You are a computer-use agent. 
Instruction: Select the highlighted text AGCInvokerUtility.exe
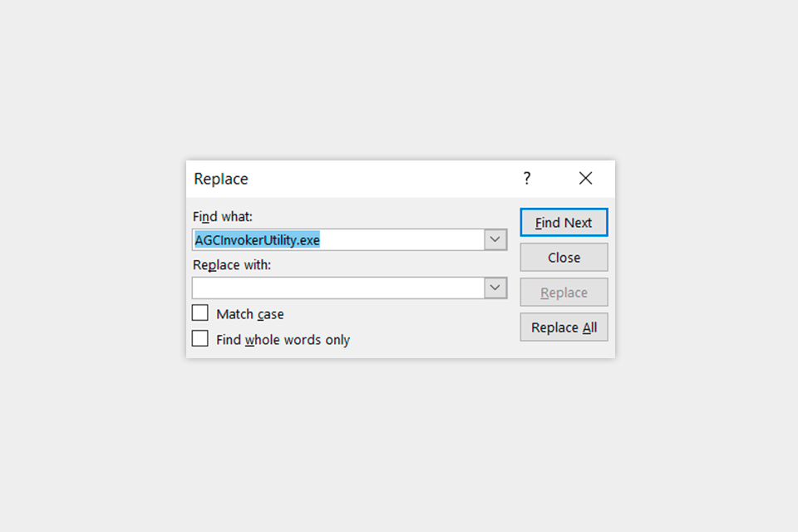coord(255,239)
